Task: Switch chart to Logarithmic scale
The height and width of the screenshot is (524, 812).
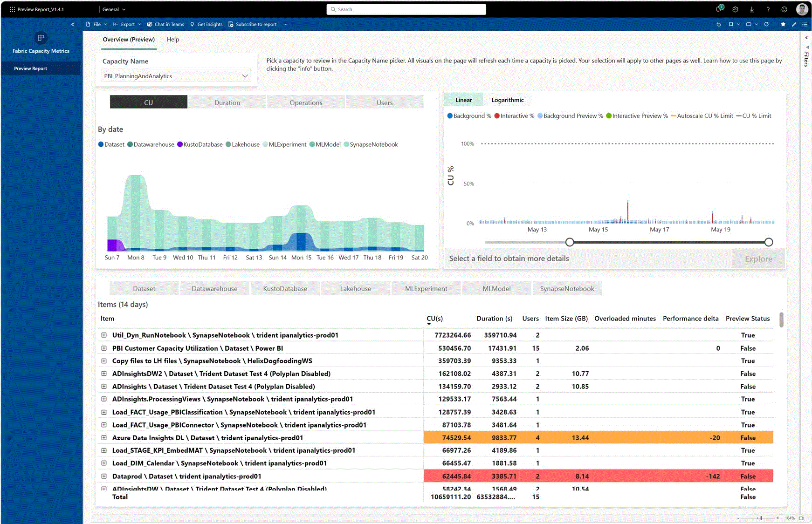Action: tap(508, 100)
